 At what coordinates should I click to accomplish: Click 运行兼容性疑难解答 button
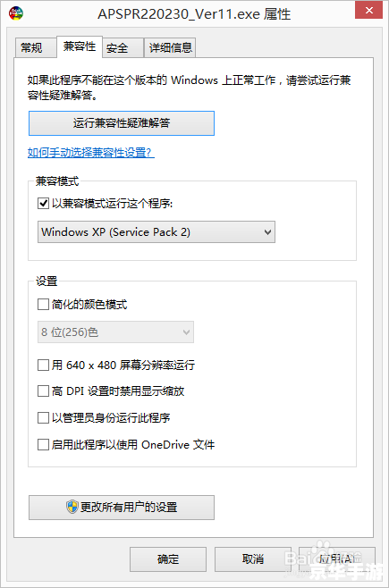point(122,123)
